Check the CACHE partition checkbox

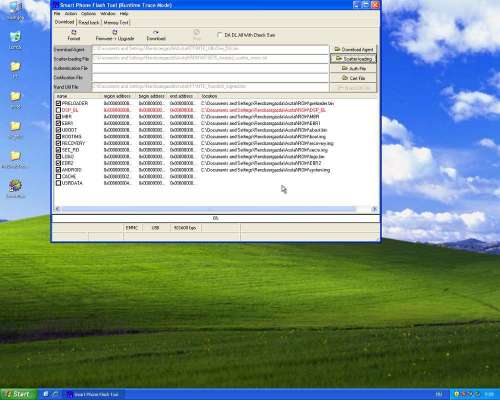click(x=58, y=176)
